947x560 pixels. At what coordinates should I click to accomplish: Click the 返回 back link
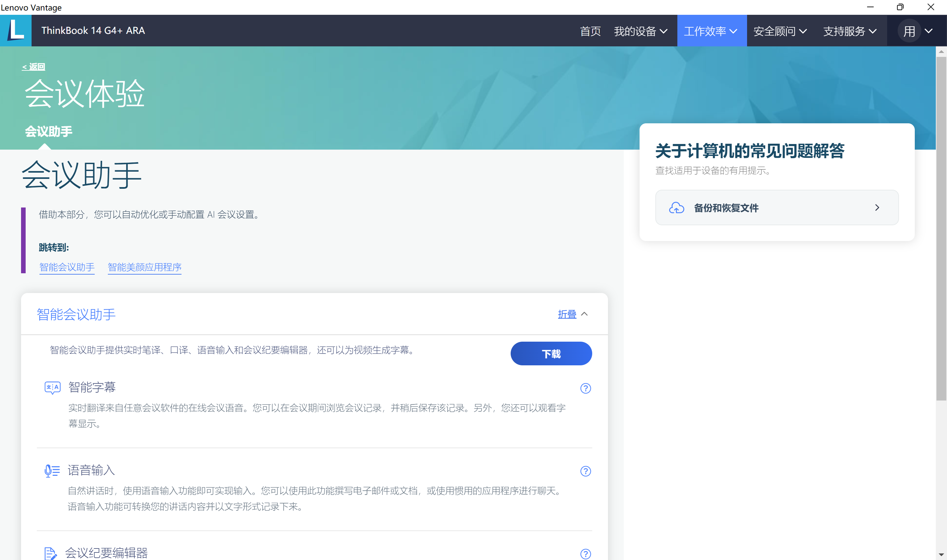[34, 67]
